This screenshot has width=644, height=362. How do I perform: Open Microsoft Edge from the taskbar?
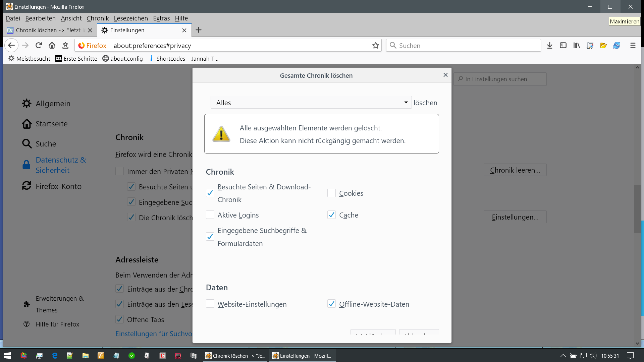point(55,356)
